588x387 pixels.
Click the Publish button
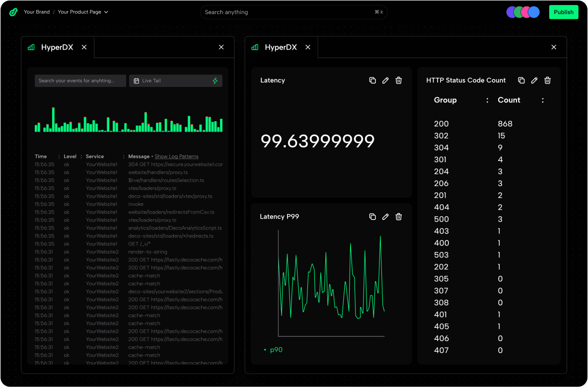pos(563,12)
